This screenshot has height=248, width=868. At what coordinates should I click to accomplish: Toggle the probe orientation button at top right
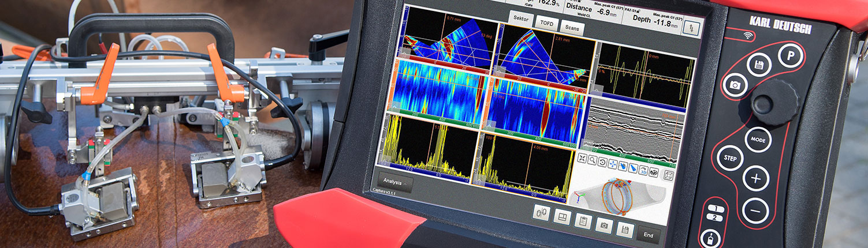click(x=693, y=28)
